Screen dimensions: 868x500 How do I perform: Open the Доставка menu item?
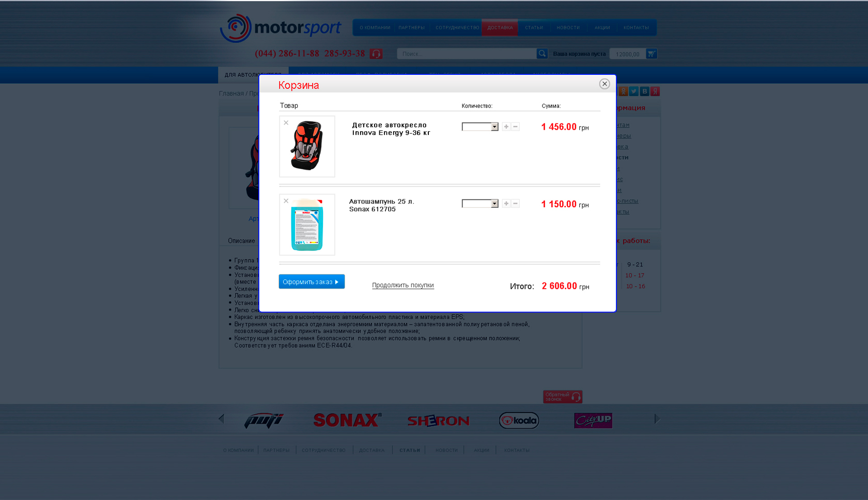click(500, 27)
